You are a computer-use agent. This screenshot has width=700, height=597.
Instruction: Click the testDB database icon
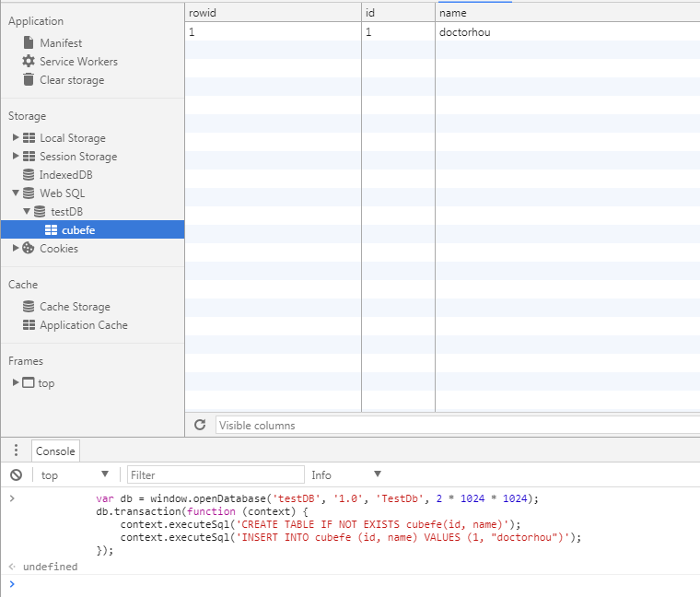point(40,211)
